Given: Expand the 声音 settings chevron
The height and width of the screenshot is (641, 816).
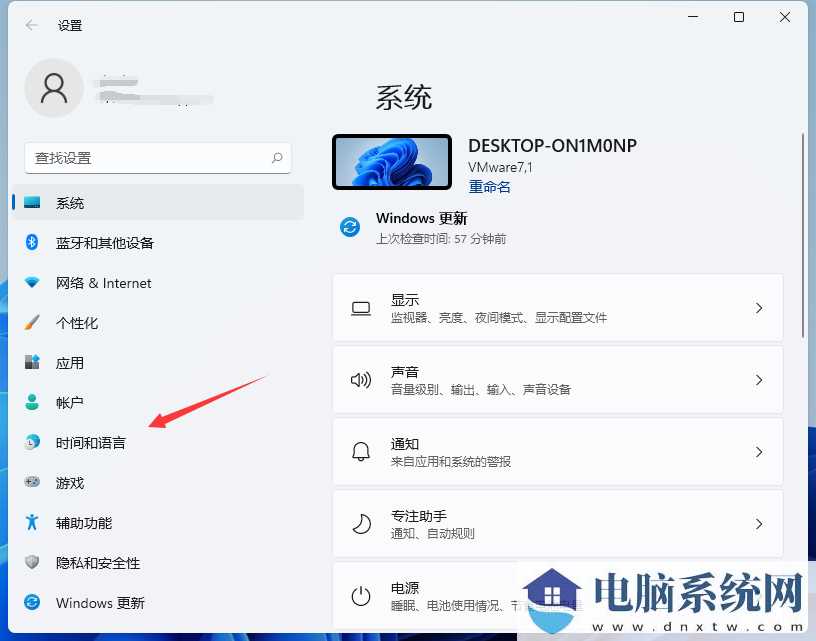Looking at the screenshot, I should point(758,380).
